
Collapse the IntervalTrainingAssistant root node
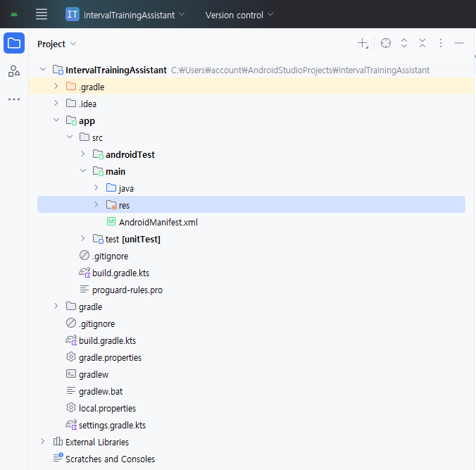click(x=43, y=69)
